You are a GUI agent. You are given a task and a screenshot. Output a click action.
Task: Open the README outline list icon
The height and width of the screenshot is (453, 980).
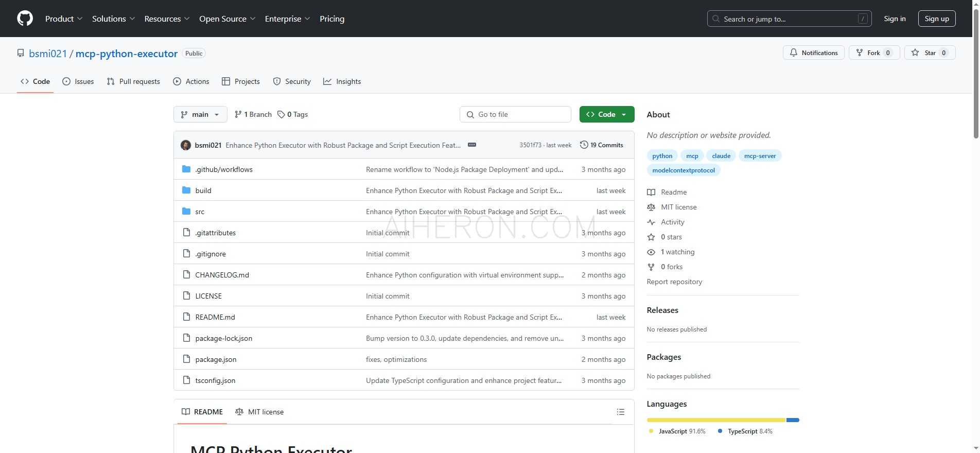621,412
